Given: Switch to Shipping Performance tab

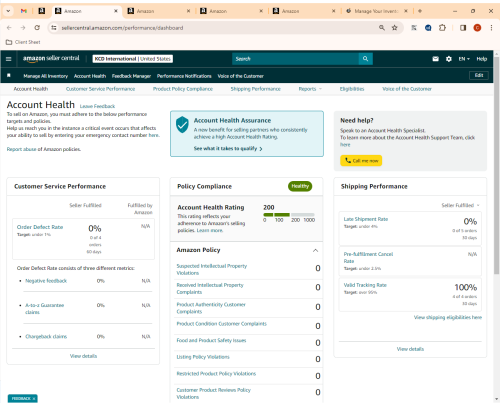Looking at the screenshot, I should point(255,89).
